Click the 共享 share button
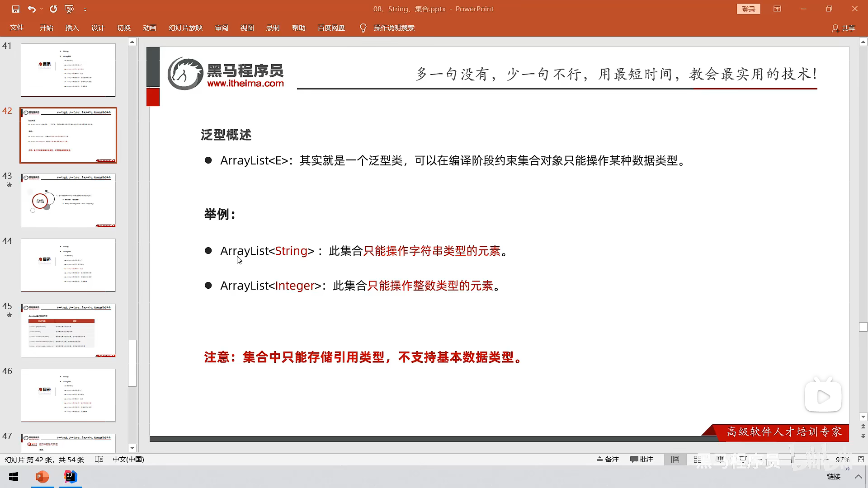Screen dimensions: 868x488 click(x=844, y=28)
